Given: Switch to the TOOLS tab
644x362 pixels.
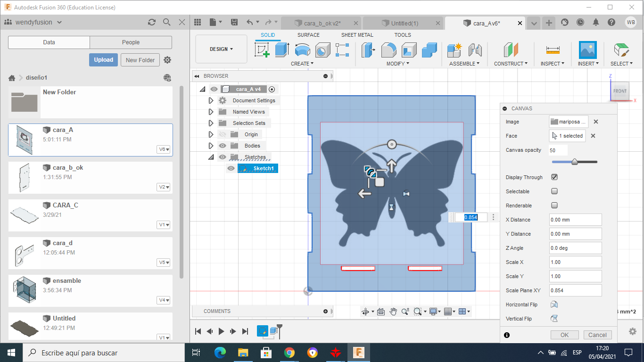Looking at the screenshot, I should [403, 35].
